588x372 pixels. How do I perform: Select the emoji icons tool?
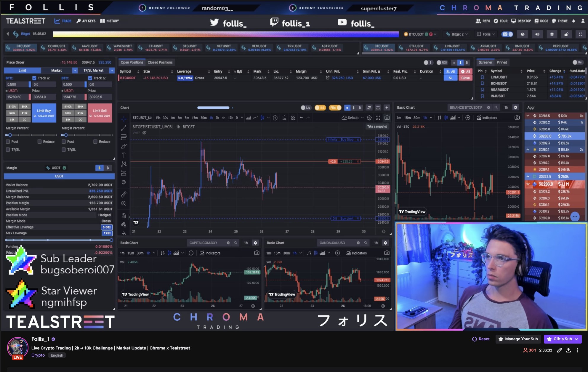(124, 182)
